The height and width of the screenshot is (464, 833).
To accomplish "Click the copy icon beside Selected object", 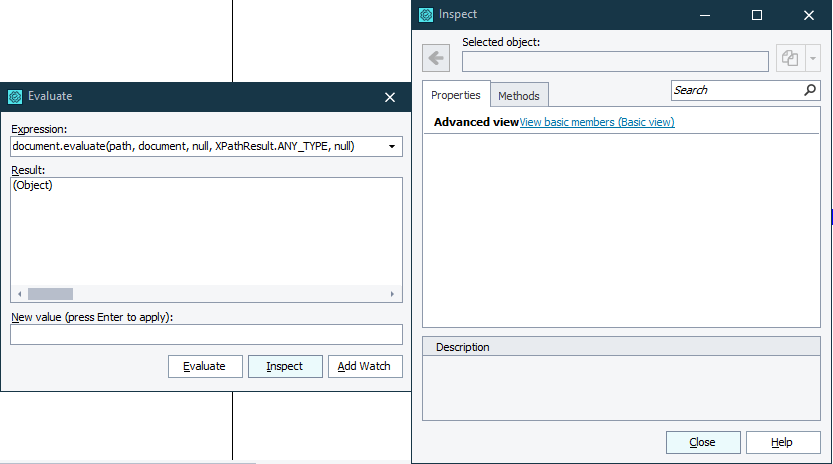I will pyautogui.click(x=790, y=59).
